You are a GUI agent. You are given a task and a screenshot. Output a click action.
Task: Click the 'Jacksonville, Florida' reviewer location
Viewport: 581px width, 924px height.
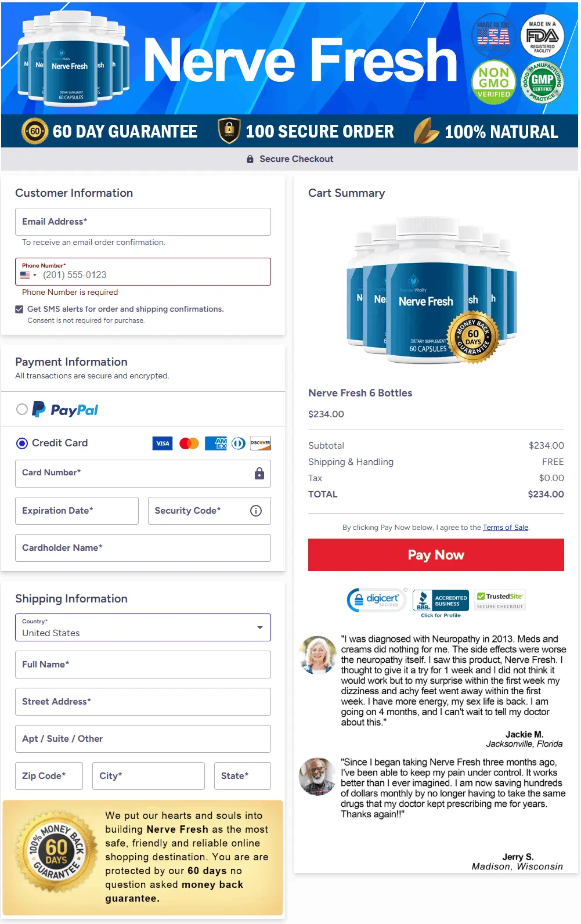point(524,744)
